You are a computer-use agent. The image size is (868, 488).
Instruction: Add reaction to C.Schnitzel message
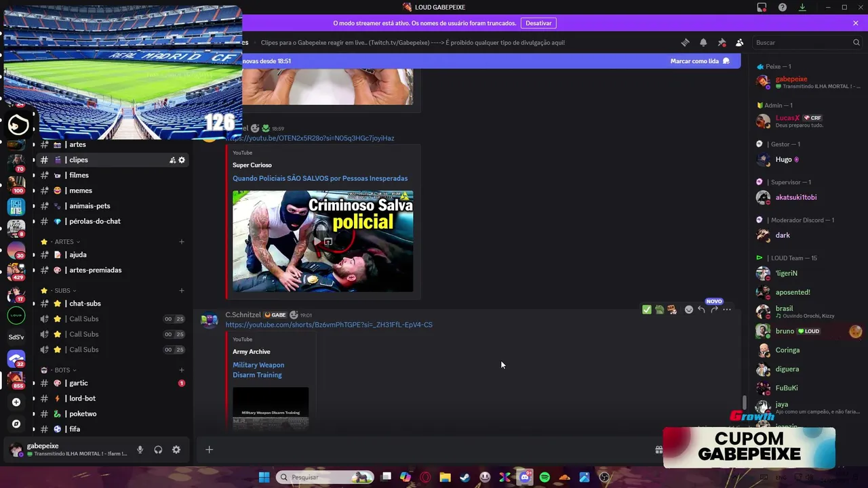[689, 310]
